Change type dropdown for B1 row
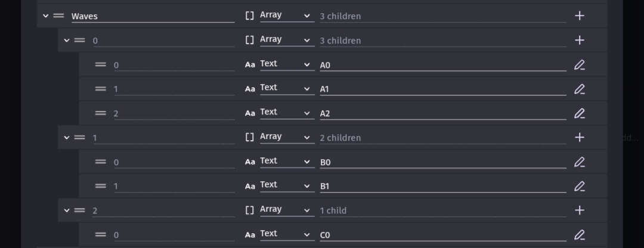644x248 pixels. pos(287,185)
